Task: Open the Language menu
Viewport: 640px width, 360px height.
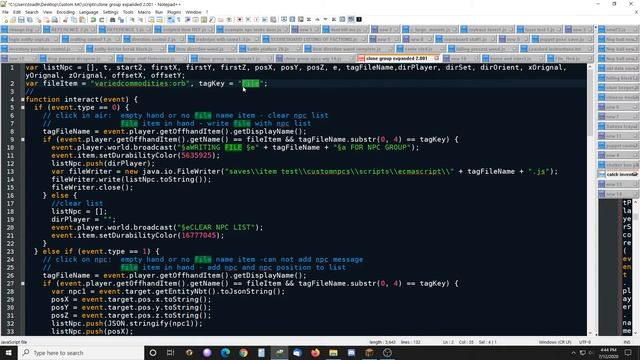Action: [89, 12]
